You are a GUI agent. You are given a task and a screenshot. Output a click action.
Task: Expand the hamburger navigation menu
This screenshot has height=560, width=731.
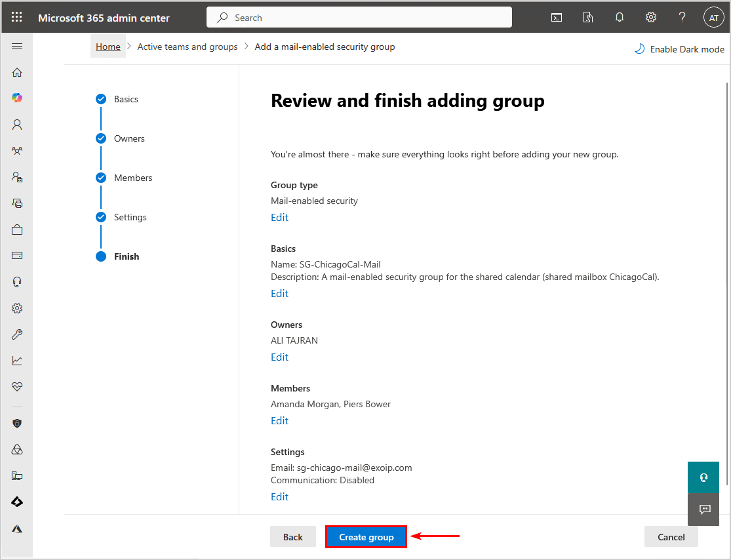(x=17, y=47)
